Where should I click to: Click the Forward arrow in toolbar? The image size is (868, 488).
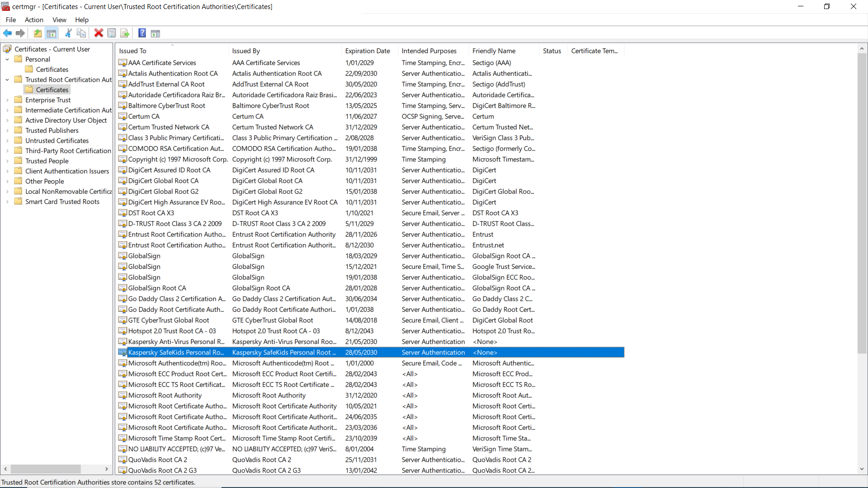[x=20, y=33]
